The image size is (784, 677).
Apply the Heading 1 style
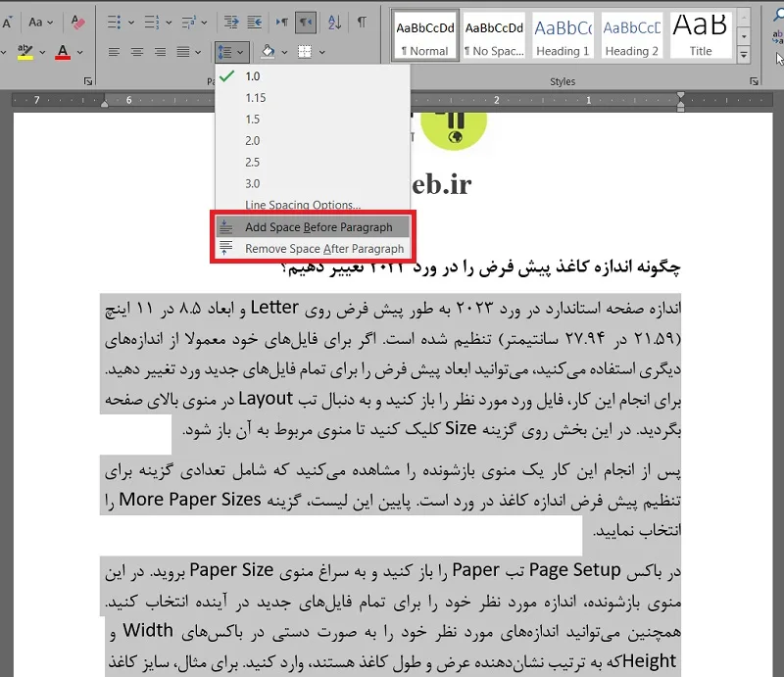563,36
